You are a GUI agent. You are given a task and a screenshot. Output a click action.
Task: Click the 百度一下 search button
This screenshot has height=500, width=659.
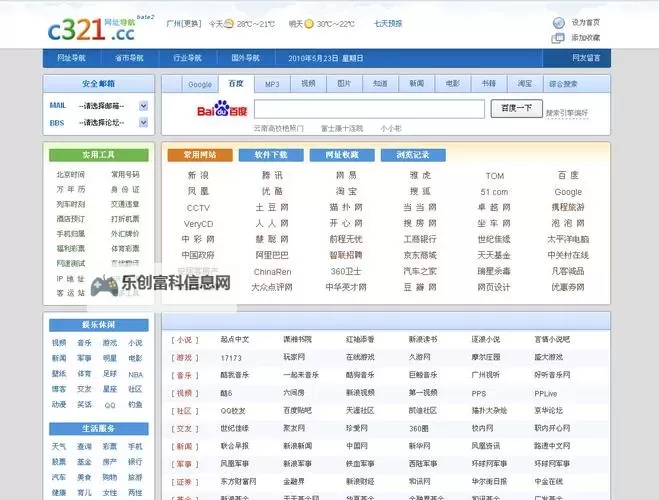[x=517, y=108]
